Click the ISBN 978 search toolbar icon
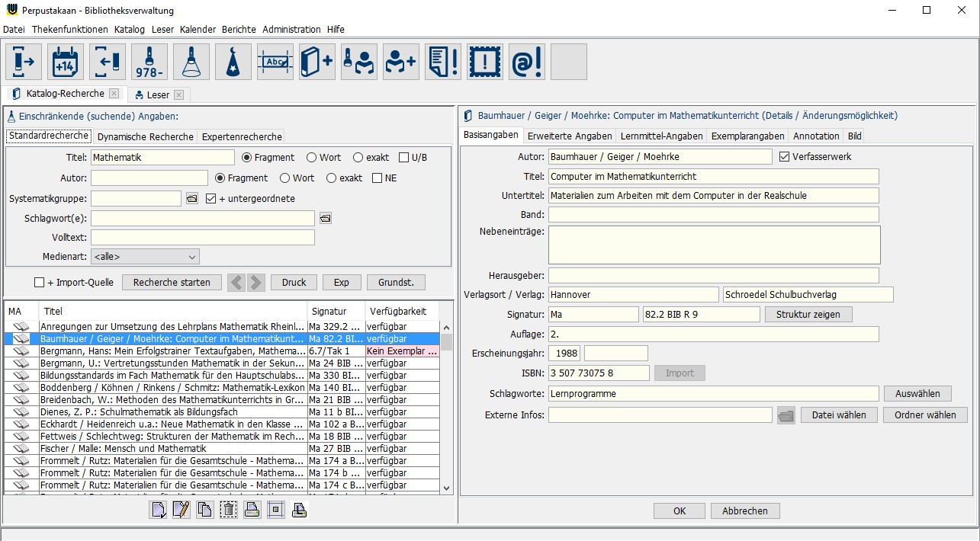This screenshot has height=541, width=980. pos(149,62)
